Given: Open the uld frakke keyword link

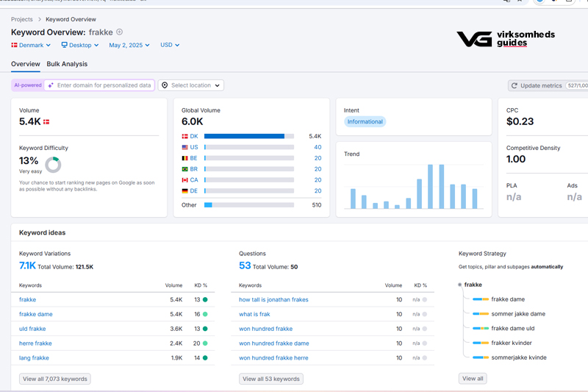Looking at the screenshot, I should click(x=32, y=329).
